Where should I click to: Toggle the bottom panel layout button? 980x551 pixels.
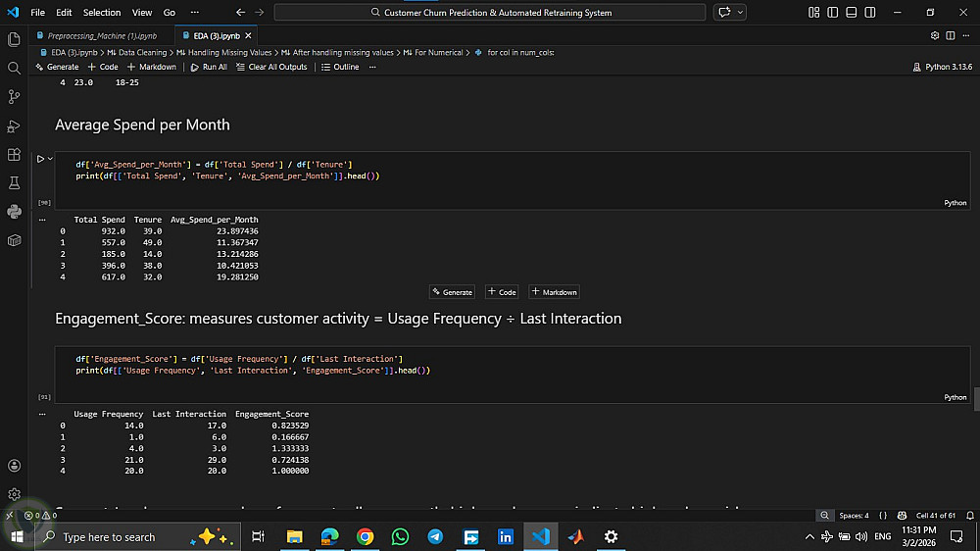(x=849, y=13)
